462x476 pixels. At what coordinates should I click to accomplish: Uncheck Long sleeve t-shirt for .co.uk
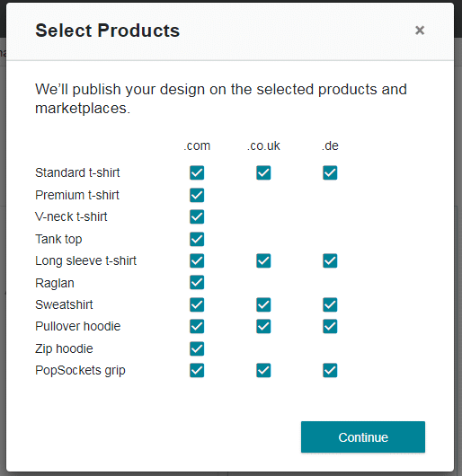(263, 260)
